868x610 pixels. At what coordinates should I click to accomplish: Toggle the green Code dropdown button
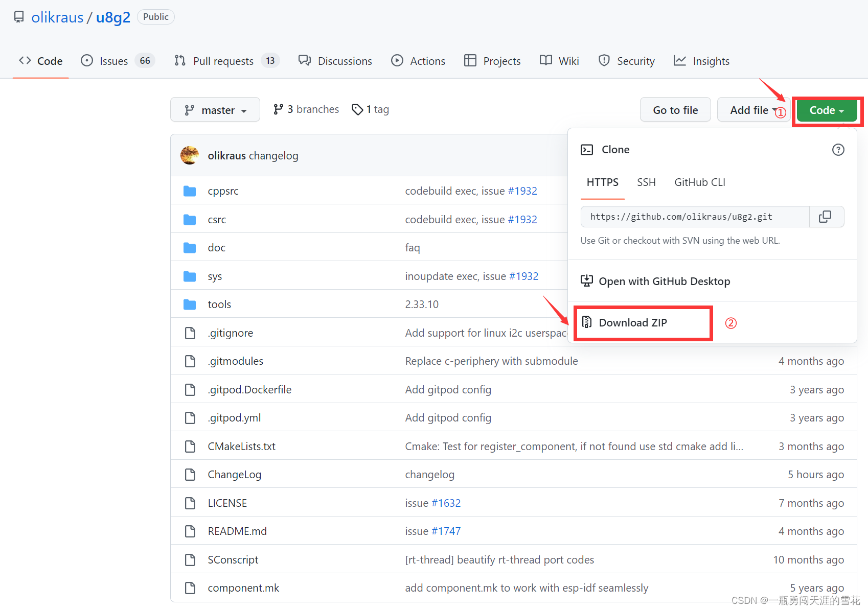click(827, 110)
